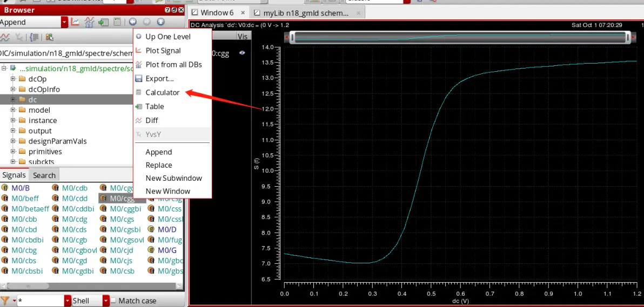Viewport: 644px width, 307px height.
Task: Click the left handle of zoom slider
Action: (x=292, y=38)
